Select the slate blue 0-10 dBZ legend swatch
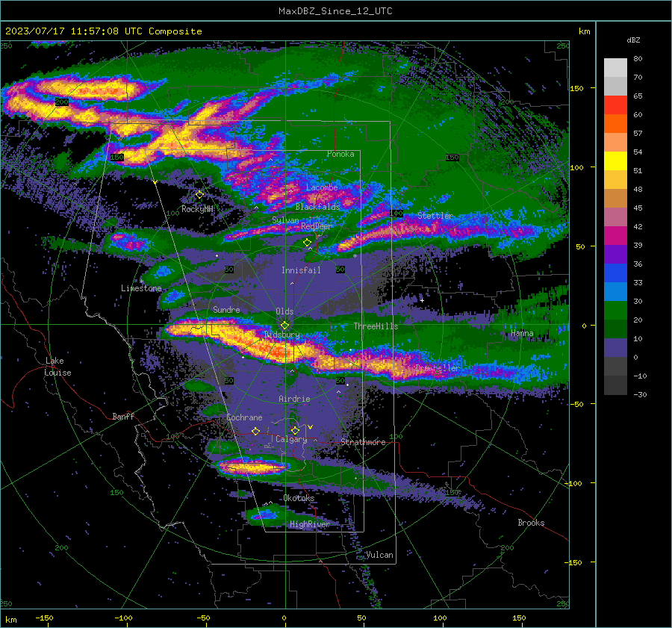The image size is (672, 628). tap(615, 348)
